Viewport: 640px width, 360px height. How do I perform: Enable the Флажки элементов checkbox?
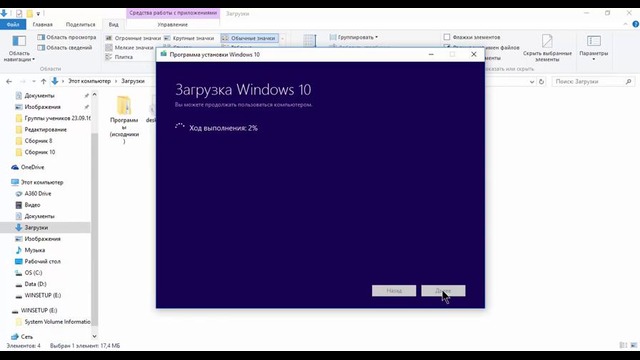(x=447, y=37)
